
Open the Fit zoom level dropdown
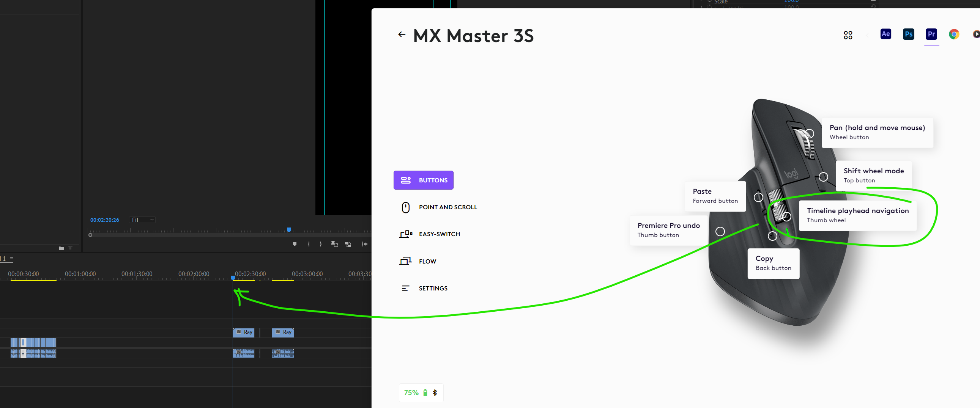[142, 220]
